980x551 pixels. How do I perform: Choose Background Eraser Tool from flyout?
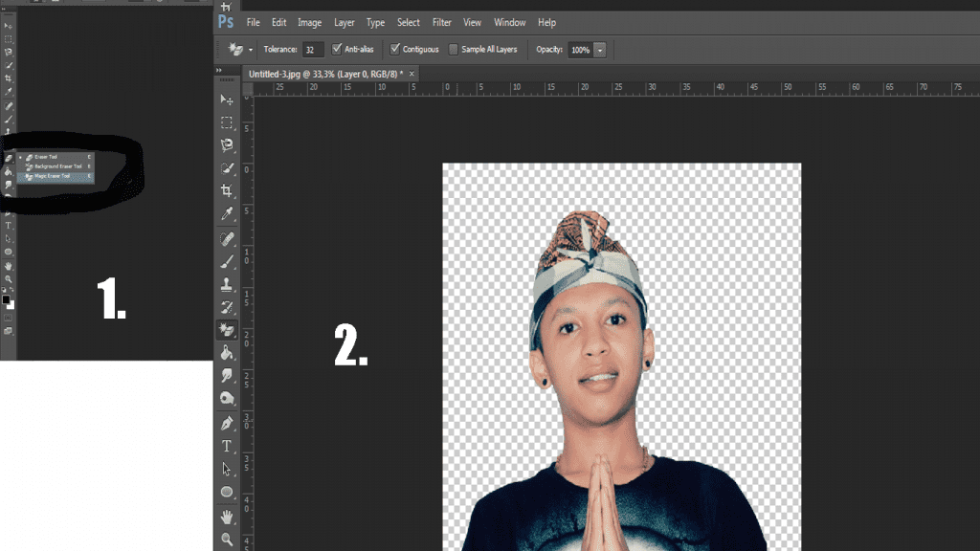coord(56,166)
